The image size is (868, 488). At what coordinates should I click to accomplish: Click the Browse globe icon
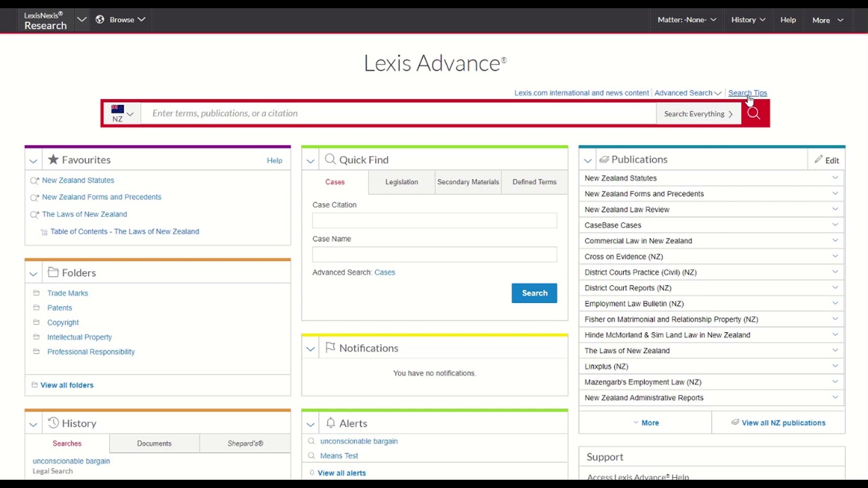tap(100, 20)
